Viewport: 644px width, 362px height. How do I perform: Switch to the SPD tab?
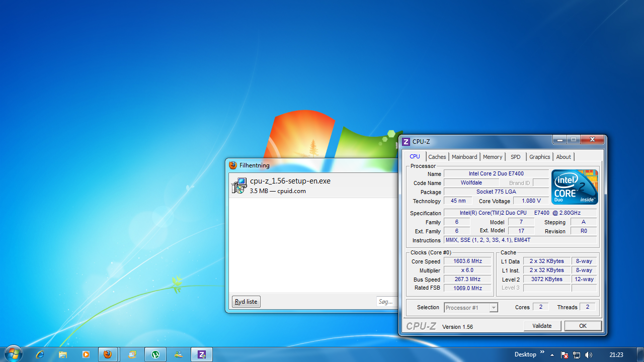[516, 157]
